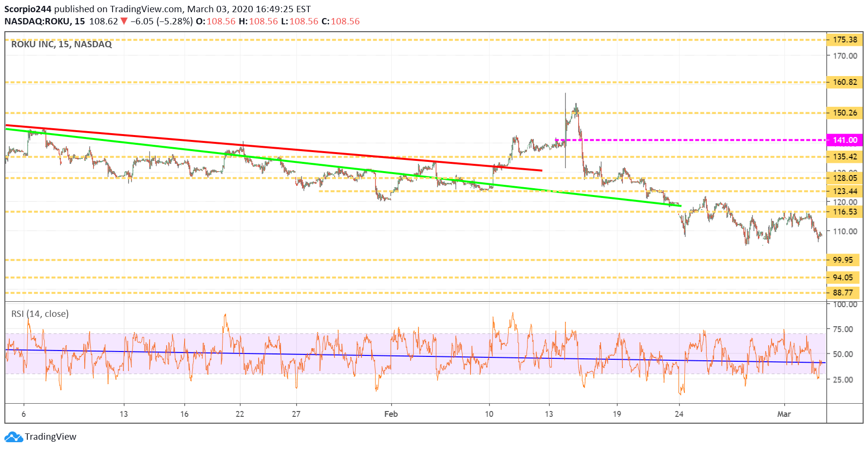868x450 pixels.
Task: Select the 160.82 price level label
Action: pyautogui.click(x=845, y=82)
